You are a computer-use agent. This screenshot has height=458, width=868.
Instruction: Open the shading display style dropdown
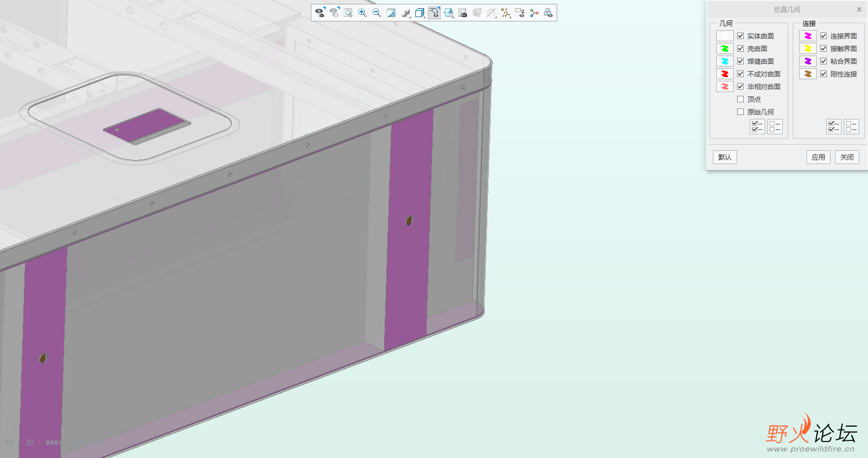coord(405,13)
